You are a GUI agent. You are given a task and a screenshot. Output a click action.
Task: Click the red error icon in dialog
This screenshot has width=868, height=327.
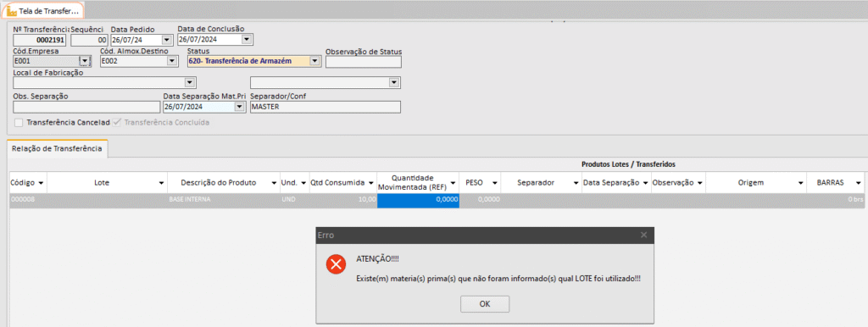tap(336, 265)
